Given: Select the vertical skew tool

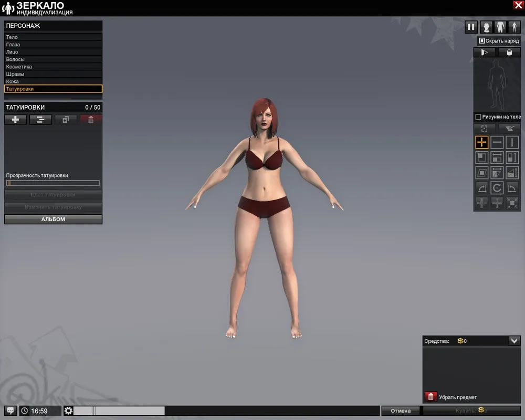Looking at the screenshot, I should [x=512, y=173].
